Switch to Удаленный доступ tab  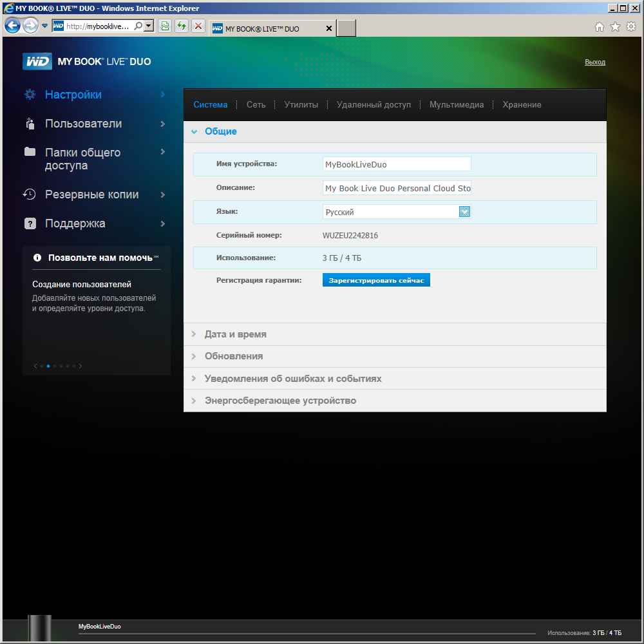point(374,105)
